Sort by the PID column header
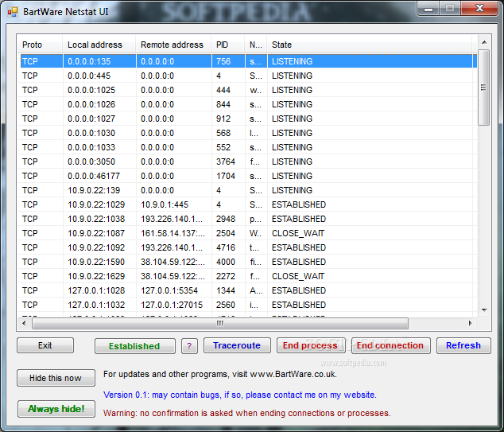Screen dimensions: 504x432 228,45
